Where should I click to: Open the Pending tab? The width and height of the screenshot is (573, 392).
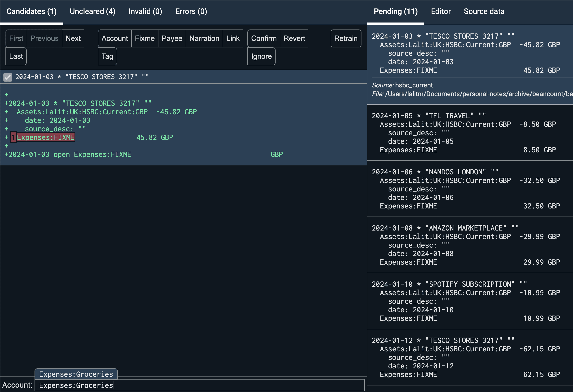click(396, 11)
